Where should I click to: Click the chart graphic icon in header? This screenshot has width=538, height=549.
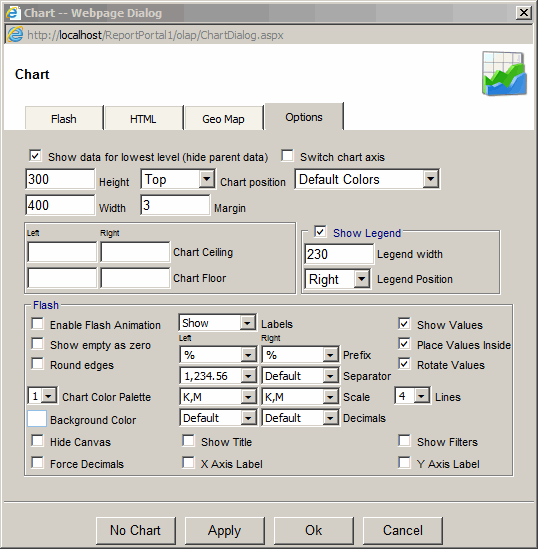(504, 74)
